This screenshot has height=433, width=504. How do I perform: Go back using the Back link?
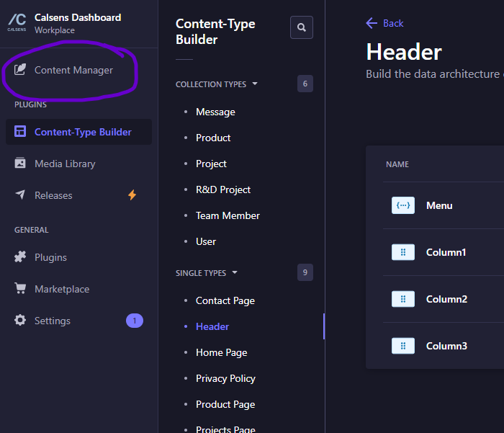coord(385,23)
